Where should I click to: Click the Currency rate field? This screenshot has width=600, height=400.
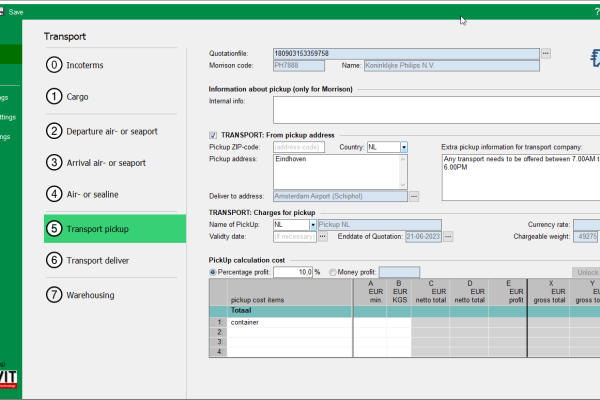587,225
